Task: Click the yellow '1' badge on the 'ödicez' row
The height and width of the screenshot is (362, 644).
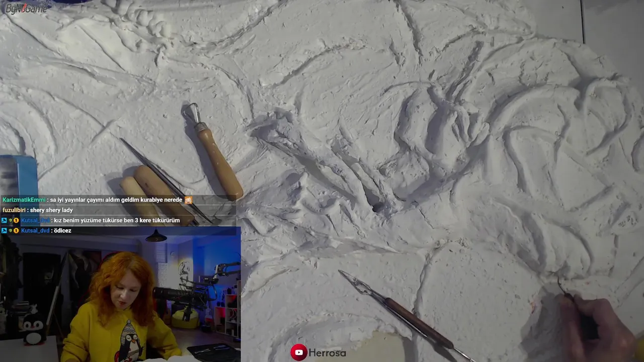Action: coord(16,231)
